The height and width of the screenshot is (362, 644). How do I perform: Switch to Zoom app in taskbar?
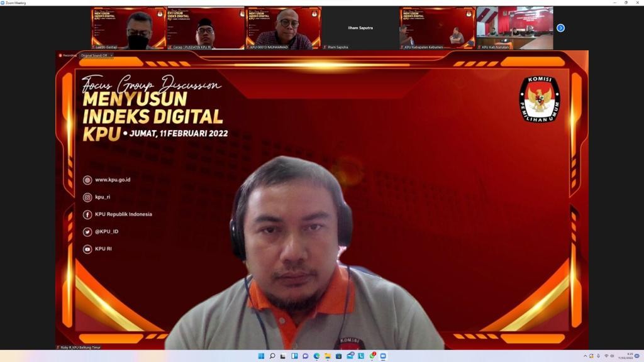[383, 356]
